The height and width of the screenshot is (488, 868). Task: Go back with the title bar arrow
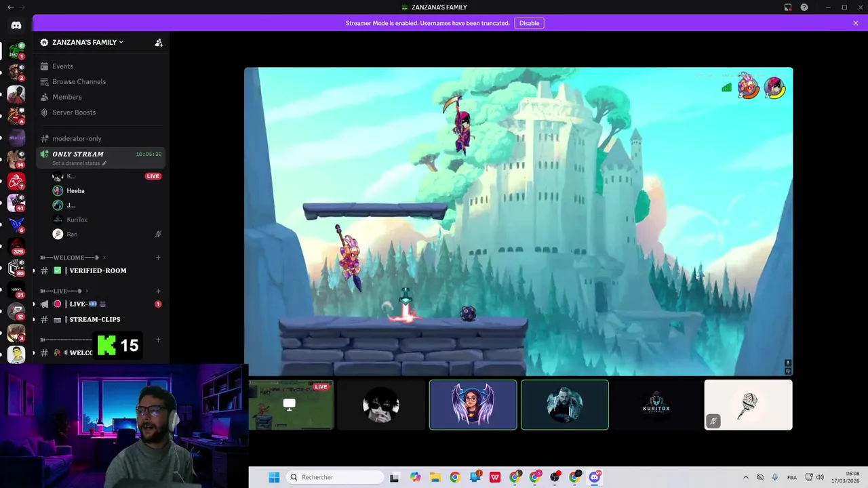pos(10,7)
